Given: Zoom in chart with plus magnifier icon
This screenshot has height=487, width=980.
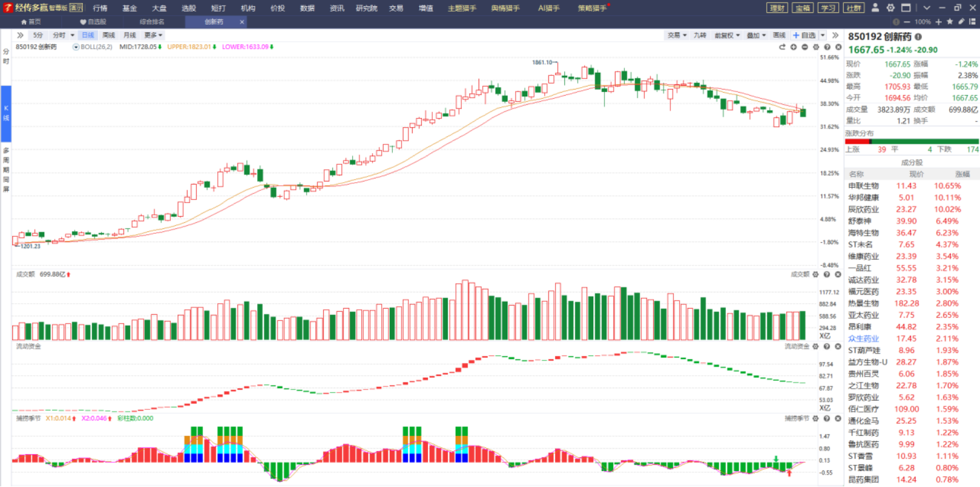Looking at the screenshot, I should pyautogui.click(x=794, y=47).
